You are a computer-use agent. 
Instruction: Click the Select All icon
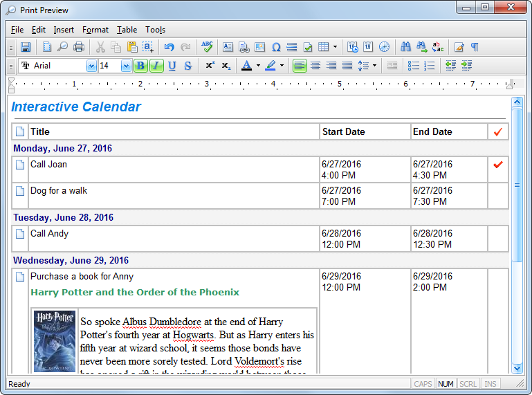tap(148, 47)
